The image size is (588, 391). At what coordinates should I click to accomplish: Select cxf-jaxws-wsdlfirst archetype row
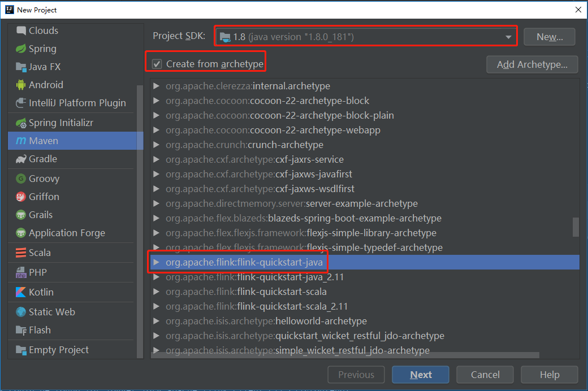tap(365, 189)
